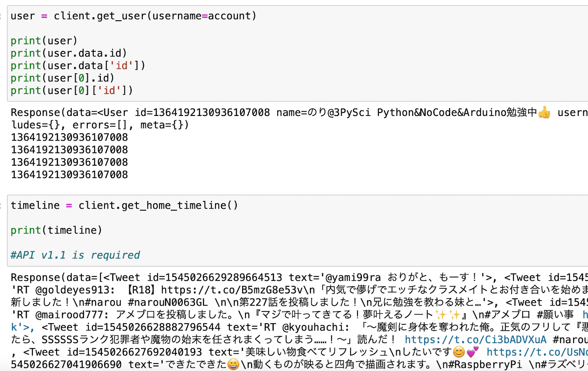Click the first printed ID 1364192130936107008

click(x=69, y=138)
